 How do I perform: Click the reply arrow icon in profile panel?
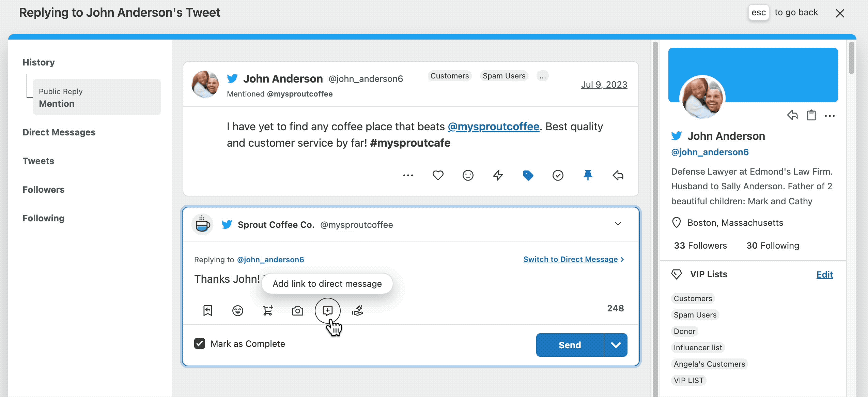tap(792, 115)
